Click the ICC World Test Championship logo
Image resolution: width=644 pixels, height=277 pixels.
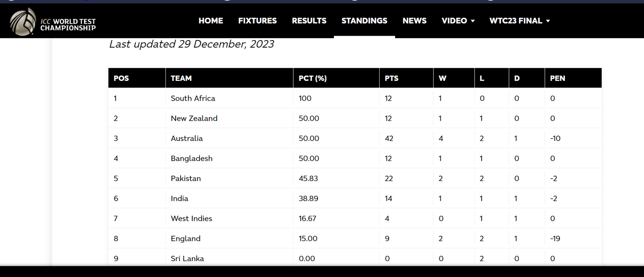coord(53,22)
